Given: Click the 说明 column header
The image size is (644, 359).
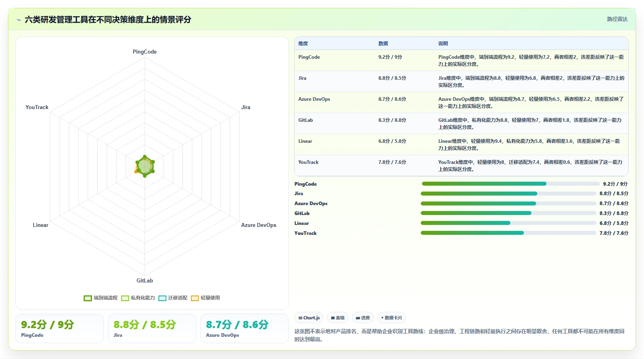Looking at the screenshot, I should click(443, 44).
